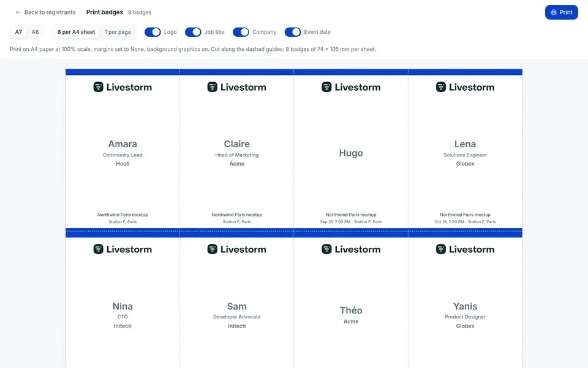The width and height of the screenshot is (588, 368).
Task: Click Initech company on Nina's badge
Action: pos(123,326)
